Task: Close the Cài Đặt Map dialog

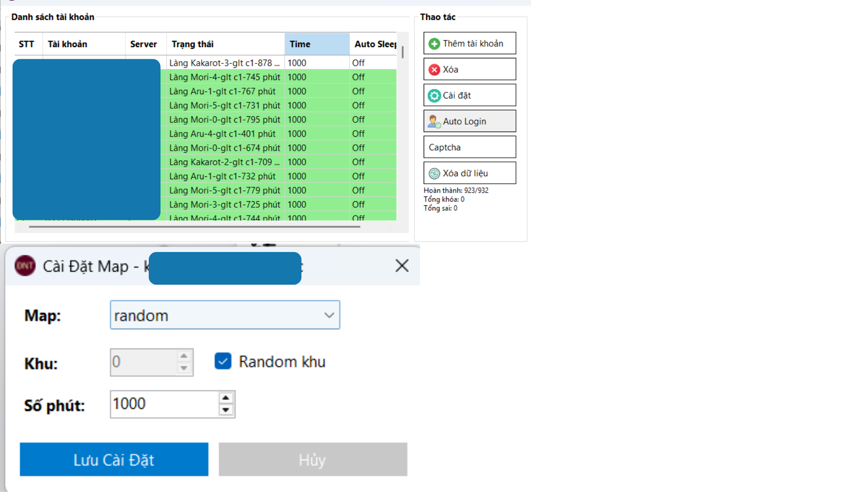Action: point(402,266)
